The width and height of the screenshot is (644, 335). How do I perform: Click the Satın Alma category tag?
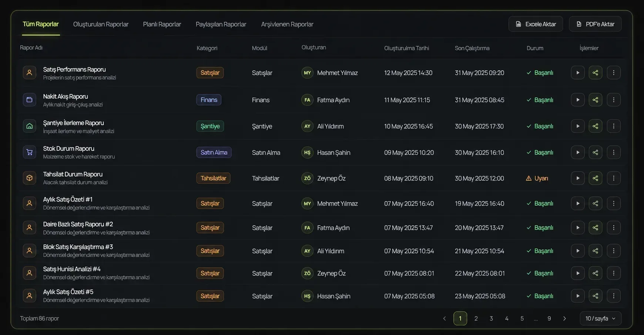click(x=214, y=152)
